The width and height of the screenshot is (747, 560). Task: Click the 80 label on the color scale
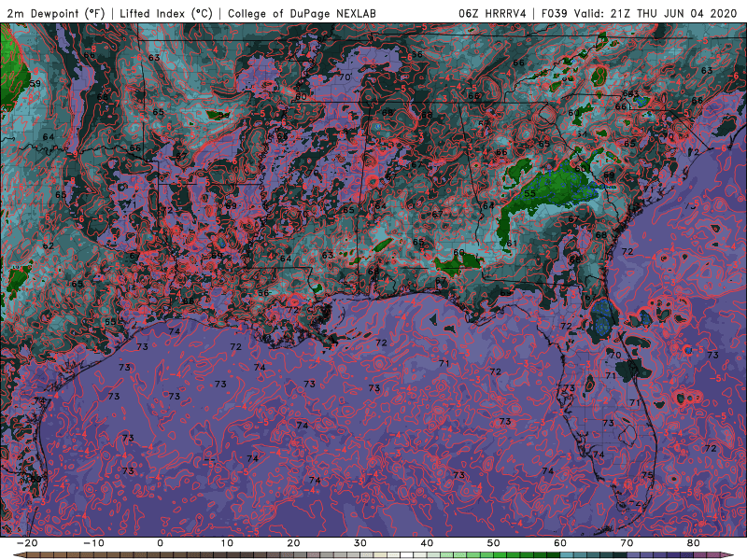694,543
